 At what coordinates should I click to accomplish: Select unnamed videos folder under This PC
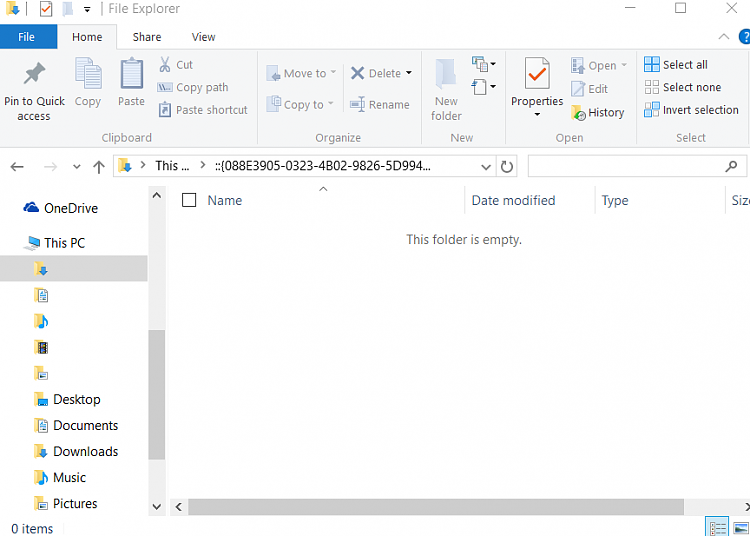coord(42,347)
